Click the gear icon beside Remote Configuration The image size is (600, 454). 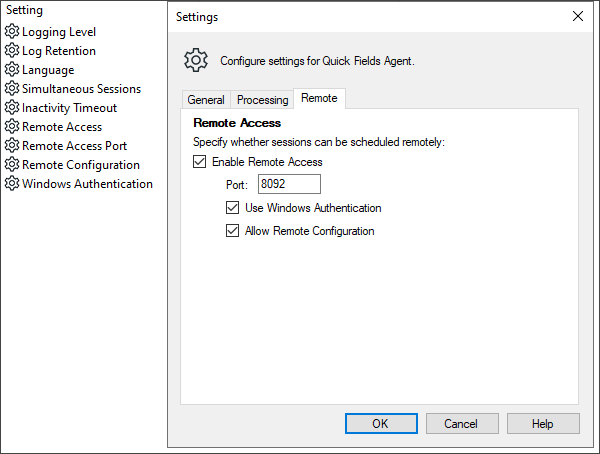coord(12,165)
